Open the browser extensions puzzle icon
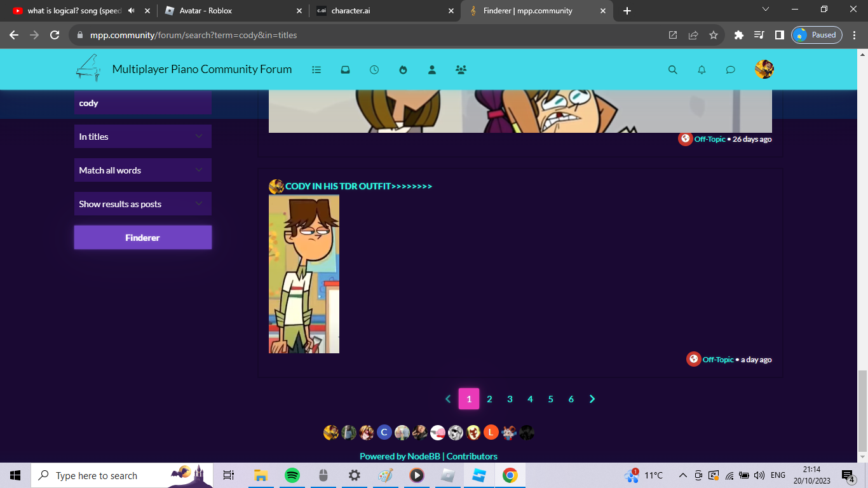868x488 pixels. (x=739, y=35)
